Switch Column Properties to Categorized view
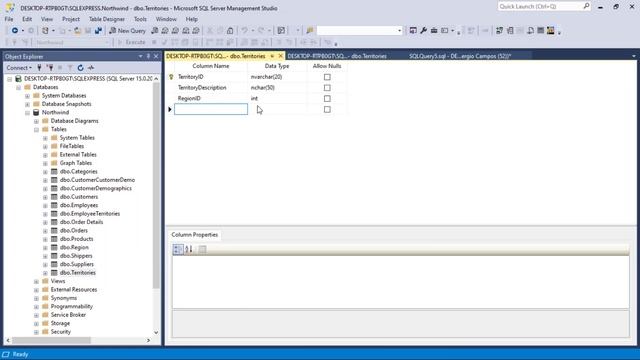 pos(178,249)
